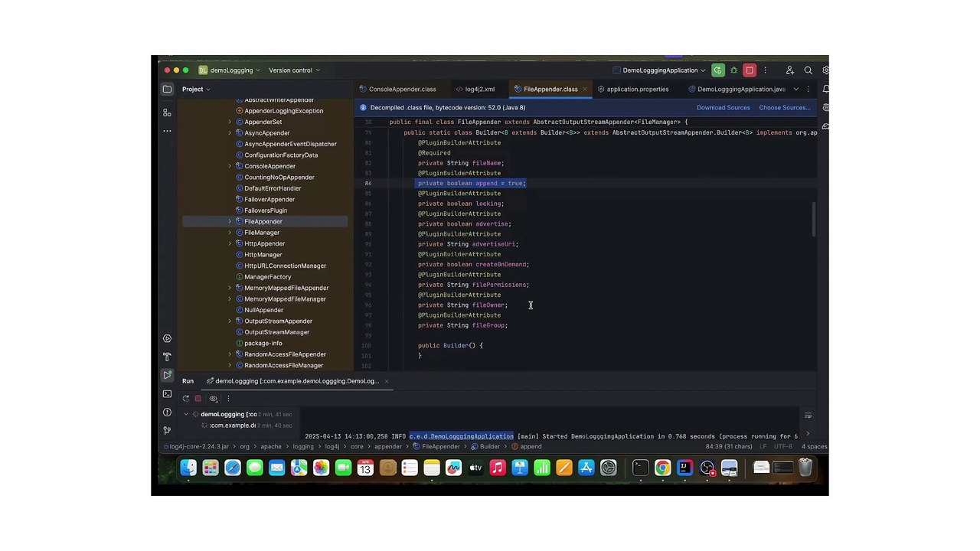Open the Project view selector dropdown
The image size is (980, 551).
pyautogui.click(x=196, y=89)
